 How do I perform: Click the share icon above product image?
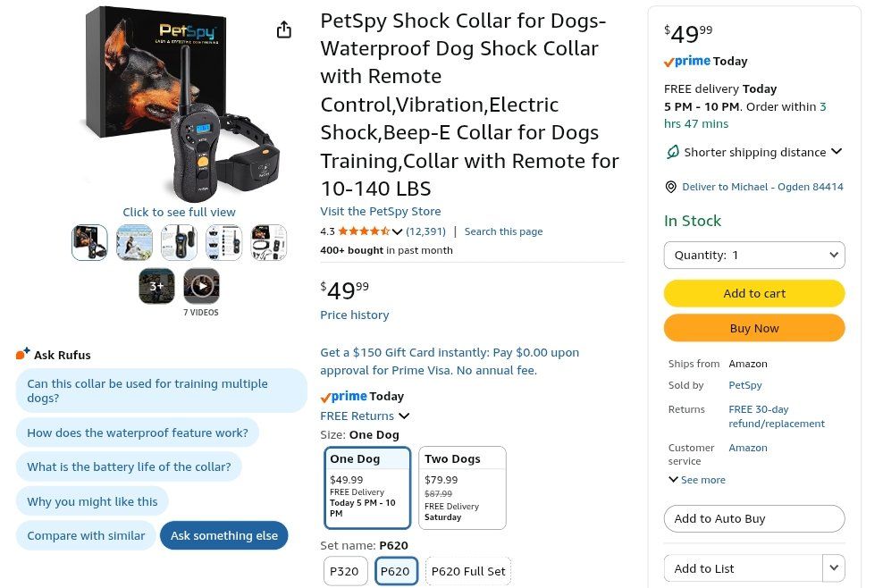tap(284, 30)
